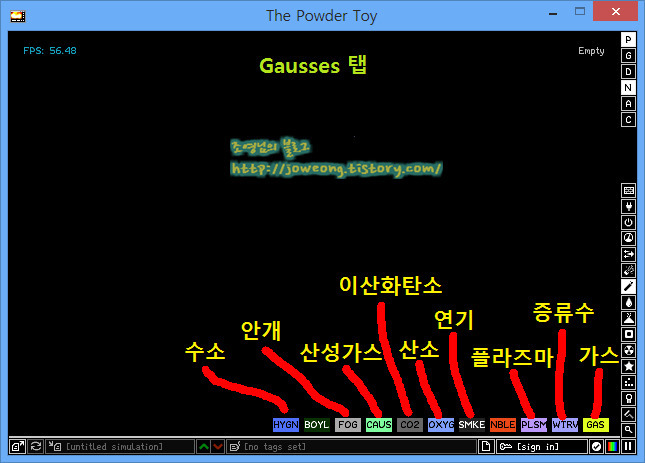Open the Explosives category
Viewport: 645px width, 463px height.
pyautogui.click(x=628, y=271)
